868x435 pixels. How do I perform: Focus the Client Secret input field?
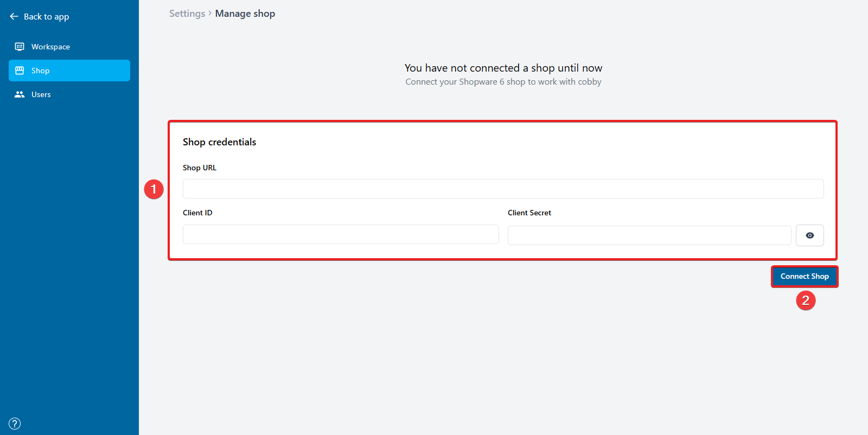coord(649,235)
